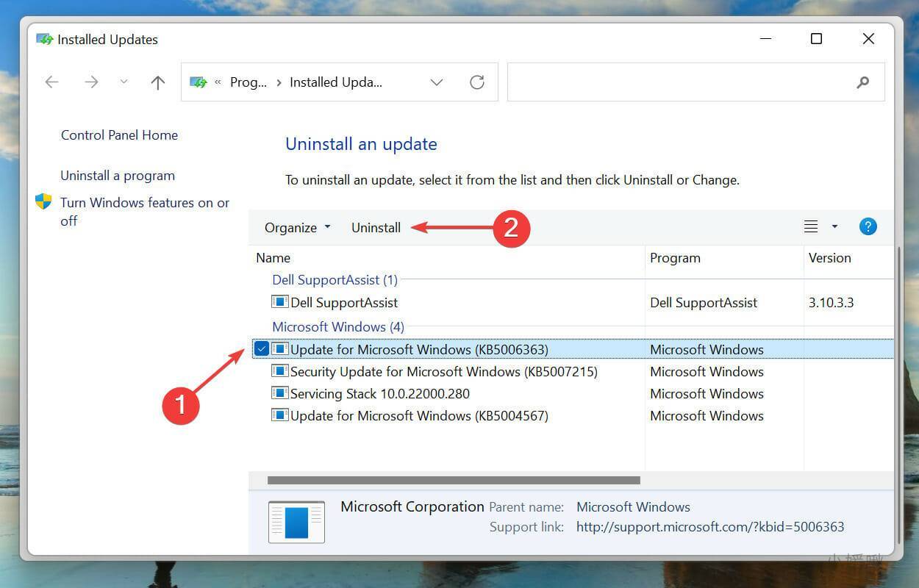Open Control Panel Home

point(119,135)
